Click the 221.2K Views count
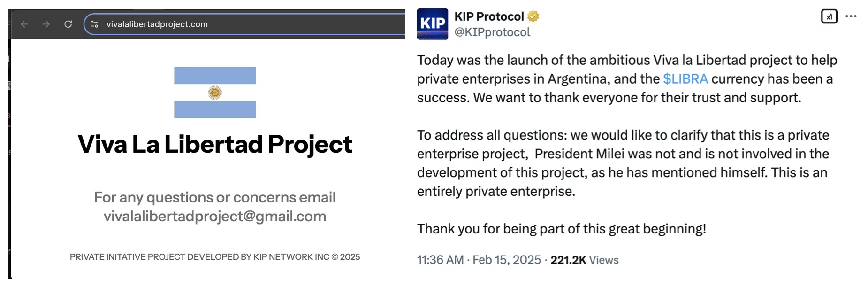Viewport: 868px width, 295px height. tap(584, 260)
